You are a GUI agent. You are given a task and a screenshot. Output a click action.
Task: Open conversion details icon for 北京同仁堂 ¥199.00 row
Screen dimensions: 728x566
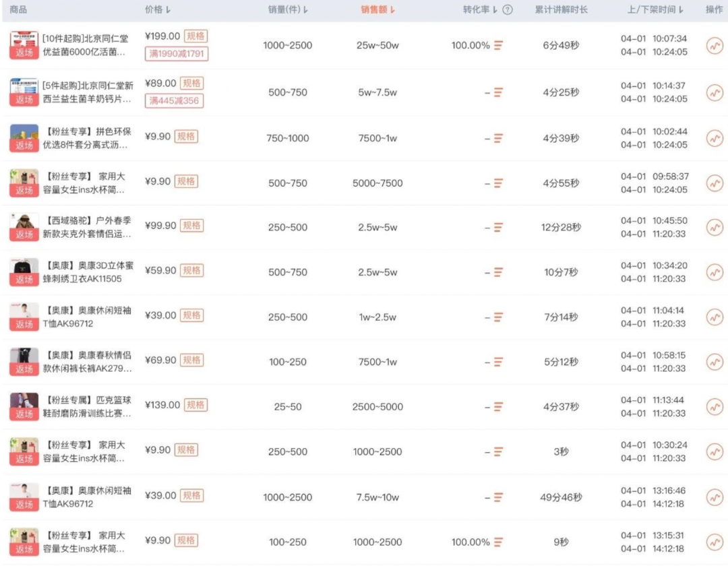[498, 45]
